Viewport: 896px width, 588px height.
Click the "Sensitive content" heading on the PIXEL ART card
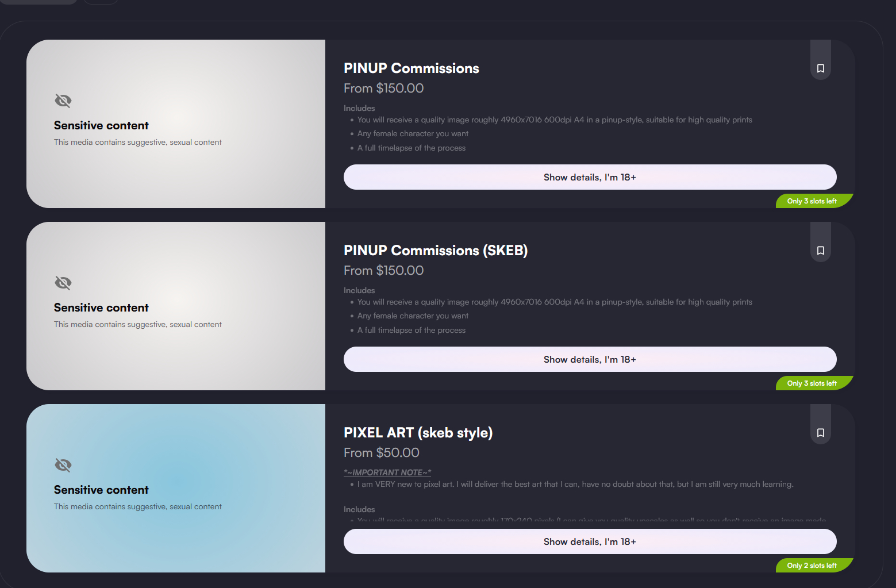[x=101, y=490]
